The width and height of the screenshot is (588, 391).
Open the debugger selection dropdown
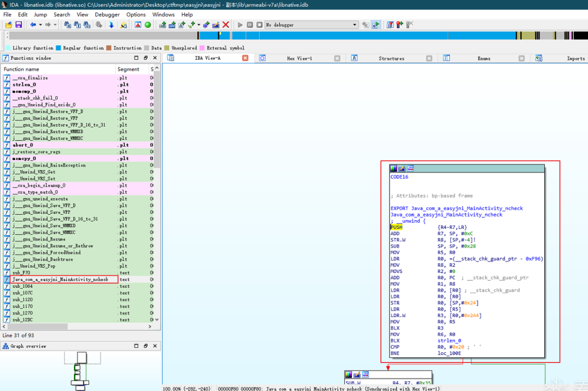coord(355,24)
